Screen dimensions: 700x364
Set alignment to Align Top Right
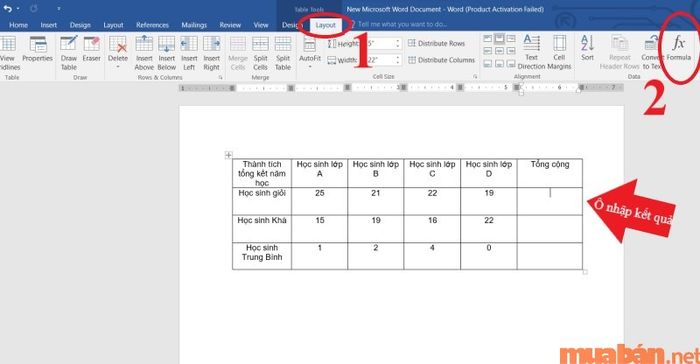[511, 38]
